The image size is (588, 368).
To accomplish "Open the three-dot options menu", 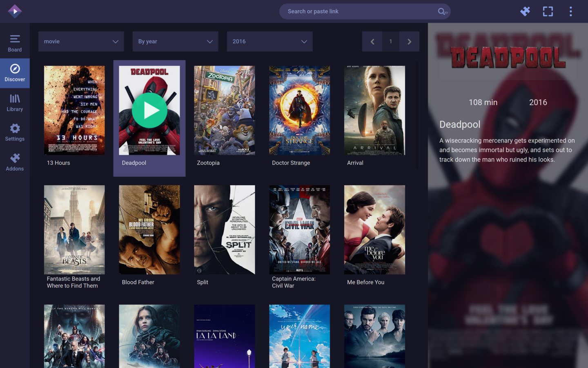I will tap(570, 11).
